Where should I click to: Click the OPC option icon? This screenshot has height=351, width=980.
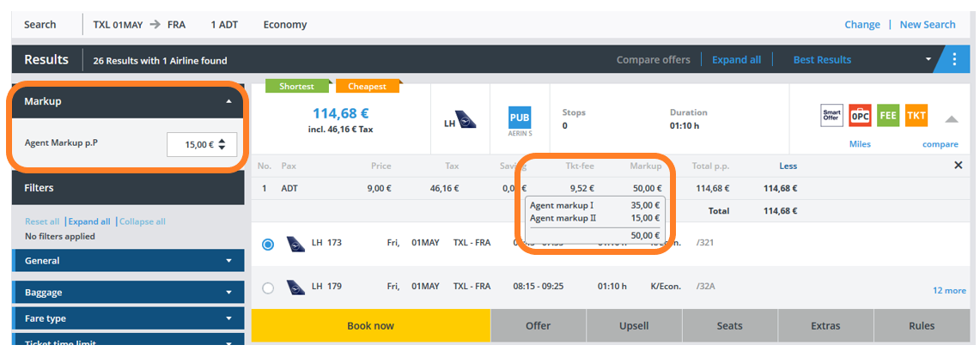tap(860, 116)
